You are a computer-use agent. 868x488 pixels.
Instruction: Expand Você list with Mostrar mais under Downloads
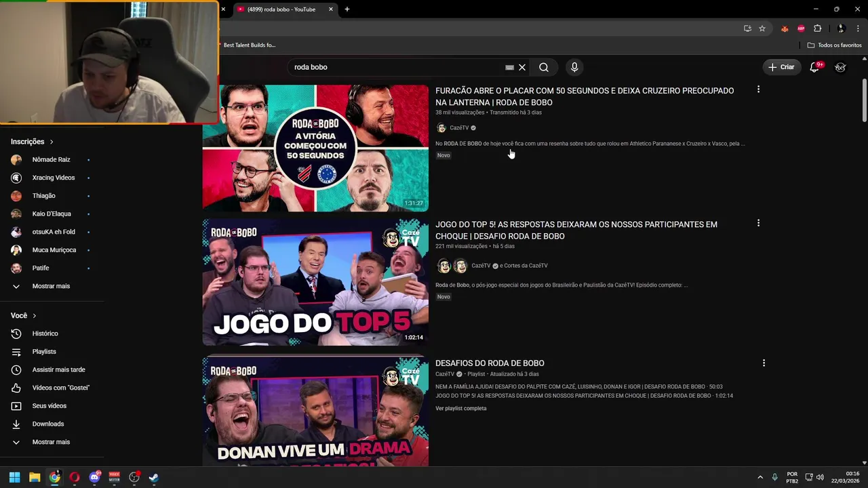click(51, 442)
